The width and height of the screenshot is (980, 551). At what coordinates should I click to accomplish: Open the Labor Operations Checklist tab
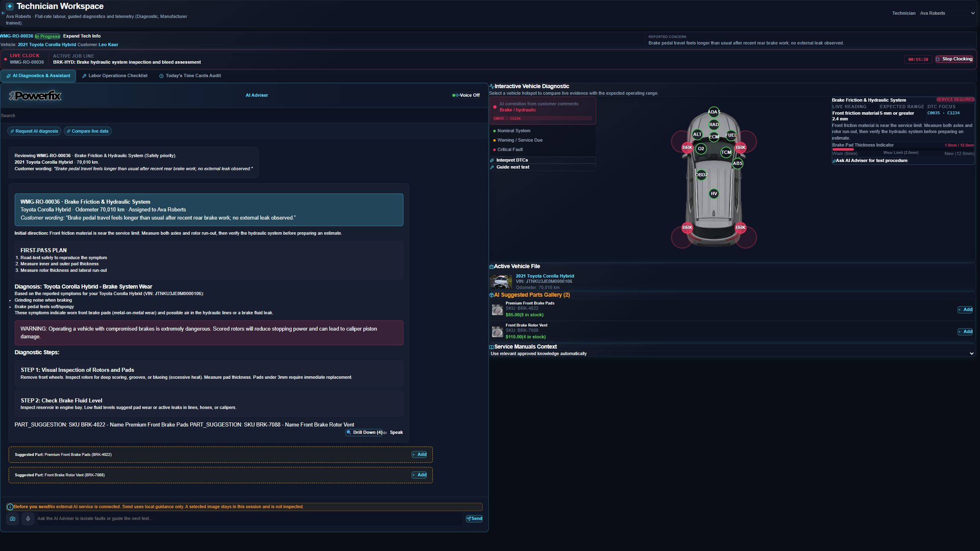point(115,76)
